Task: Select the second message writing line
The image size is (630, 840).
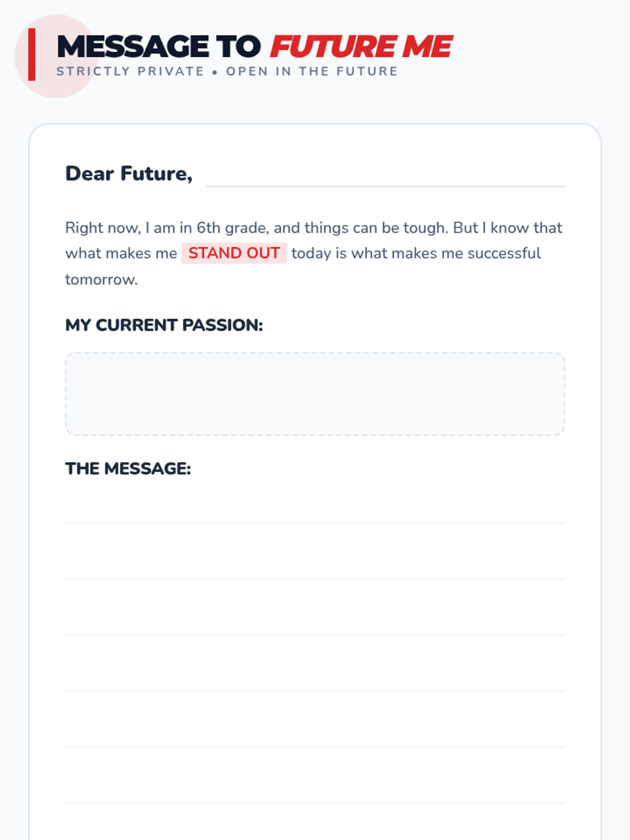Action: tap(315, 564)
